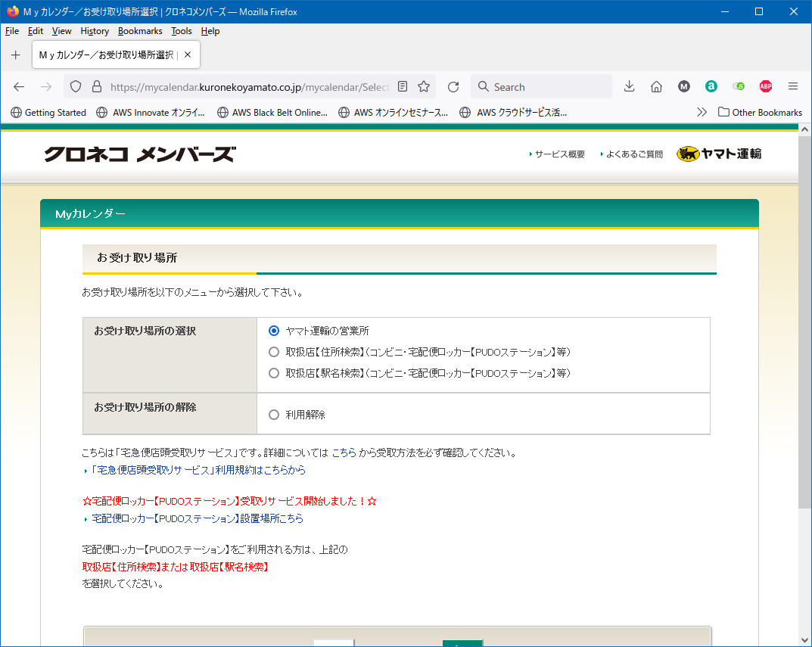
Task: Click the Home toolbar icon
Action: tap(656, 87)
